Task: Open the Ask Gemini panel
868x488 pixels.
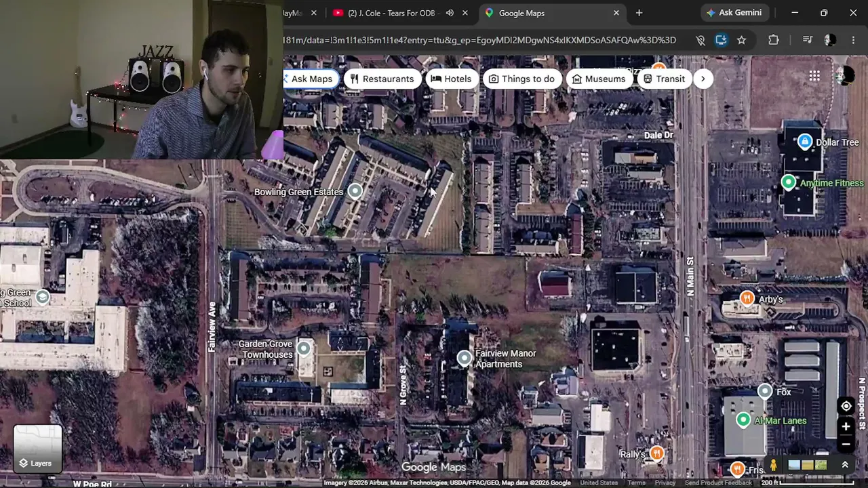Action: coord(734,13)
